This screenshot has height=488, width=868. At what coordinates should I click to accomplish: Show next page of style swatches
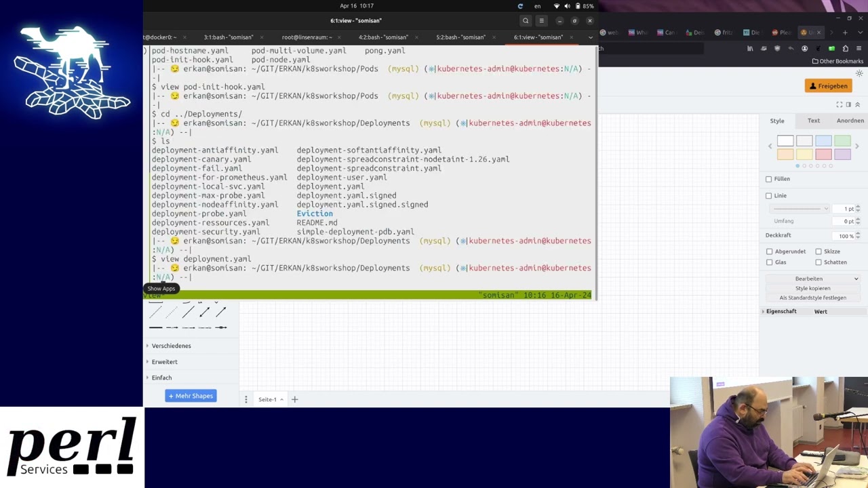point(856,146)
